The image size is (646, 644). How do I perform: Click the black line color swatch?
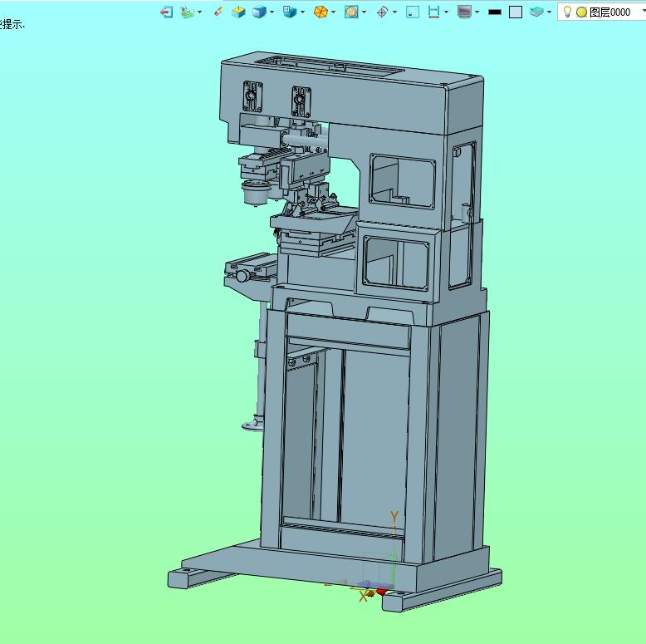tap(495, 12)
